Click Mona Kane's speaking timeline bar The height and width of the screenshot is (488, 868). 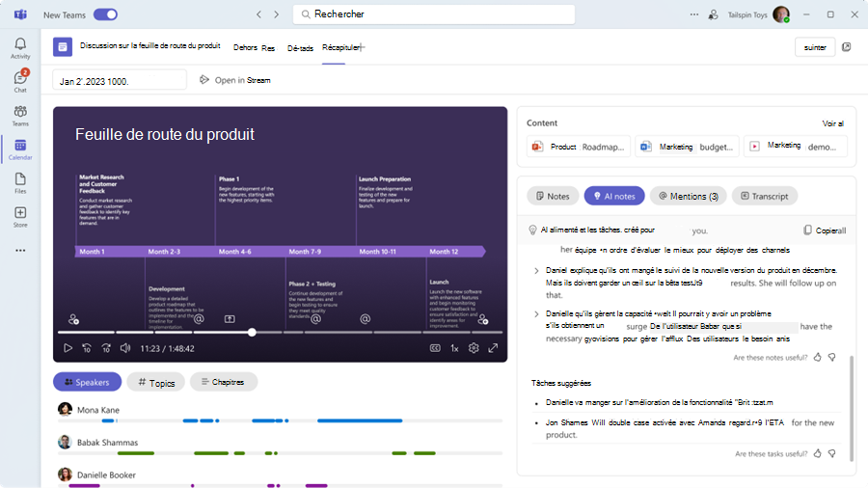280,420
